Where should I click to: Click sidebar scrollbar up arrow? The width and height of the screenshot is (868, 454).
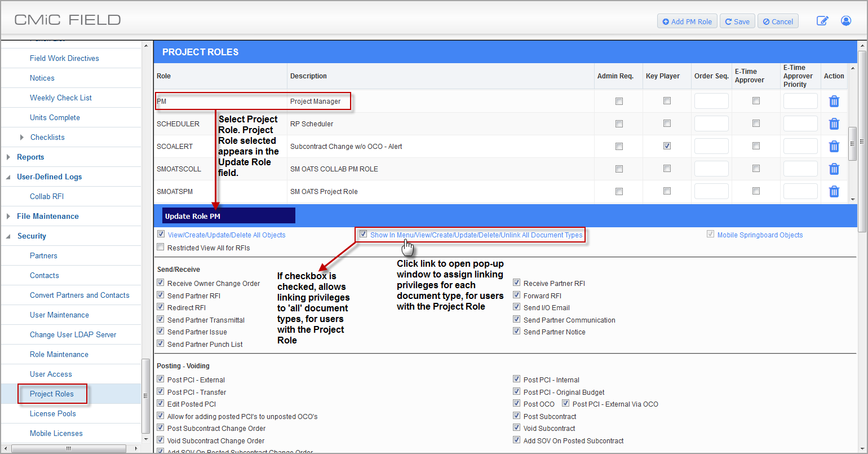147,45
